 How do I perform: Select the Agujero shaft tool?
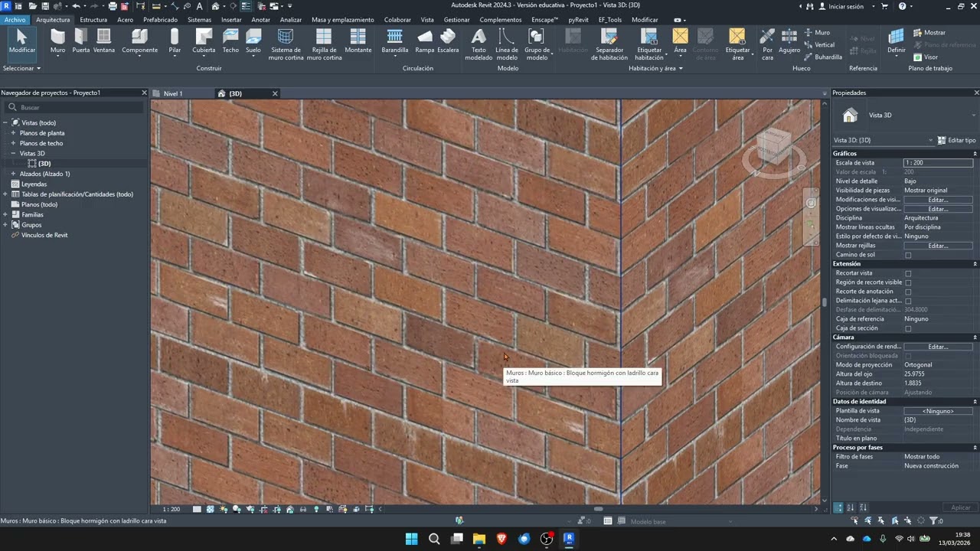tap(789, 41)
